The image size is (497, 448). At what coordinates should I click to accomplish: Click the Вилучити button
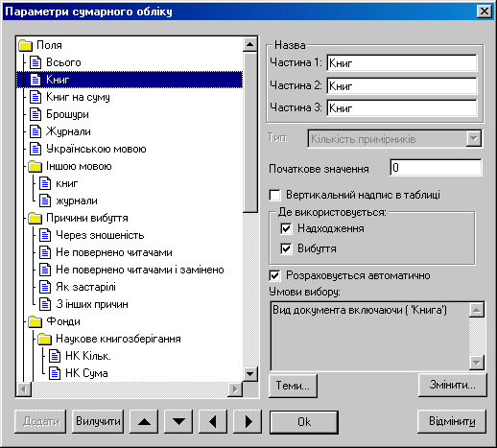click(98, 422)
